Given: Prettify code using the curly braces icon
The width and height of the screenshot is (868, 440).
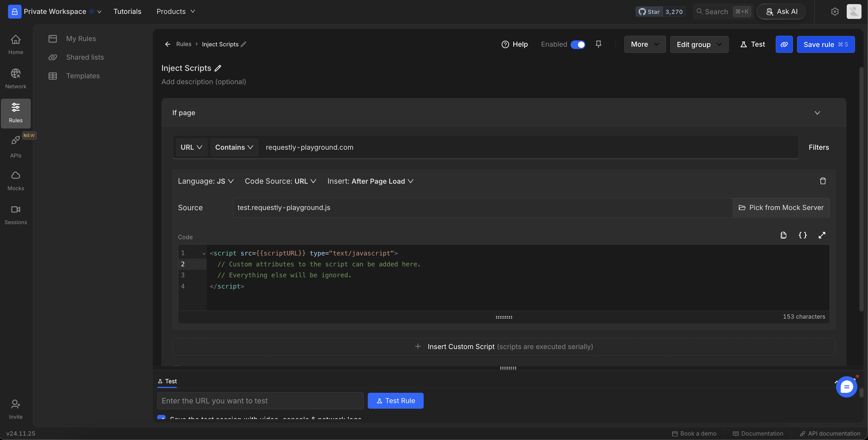Looking at the screenshot, I should tap(803, 235).
